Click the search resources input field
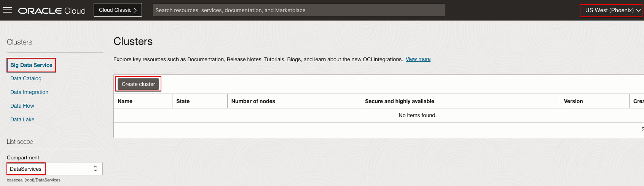 click(x=298, y=10)
